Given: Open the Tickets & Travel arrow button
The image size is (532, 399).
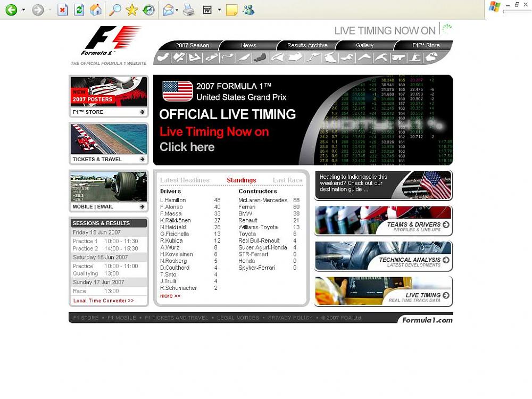Looking at the screenshot, I should tap(142, 159).
